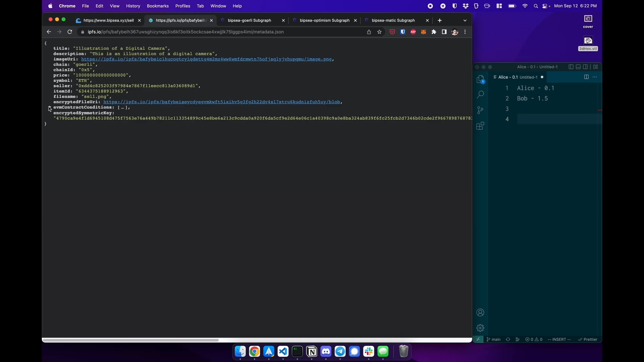Toggle primary sidebar layout icon in VS Code title
This screenshot has height=362, width=644.
pos(571,67)
